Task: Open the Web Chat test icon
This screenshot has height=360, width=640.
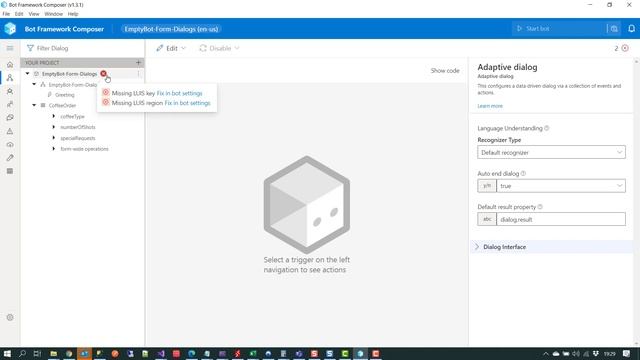Action: point(614,29)
